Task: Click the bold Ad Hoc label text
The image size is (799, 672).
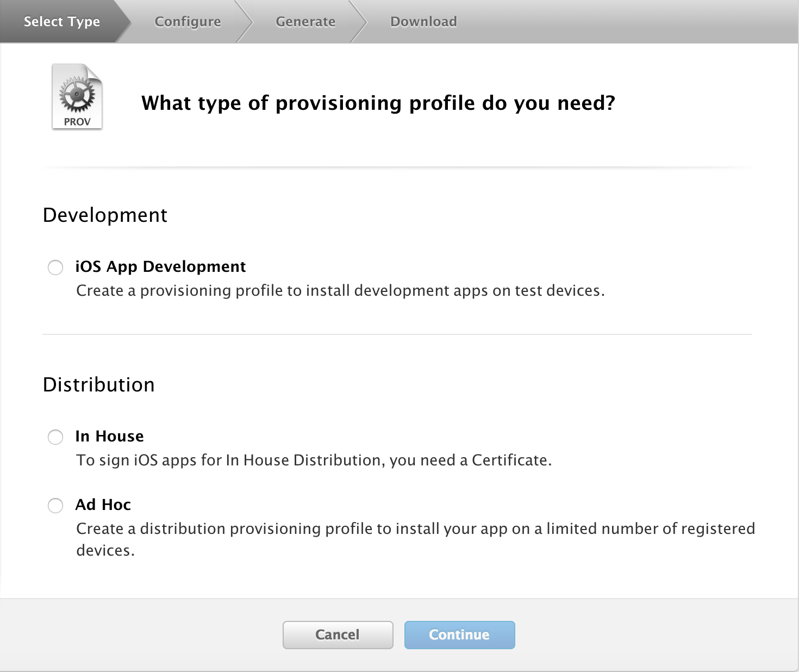Action: click(x=103, y=505)
